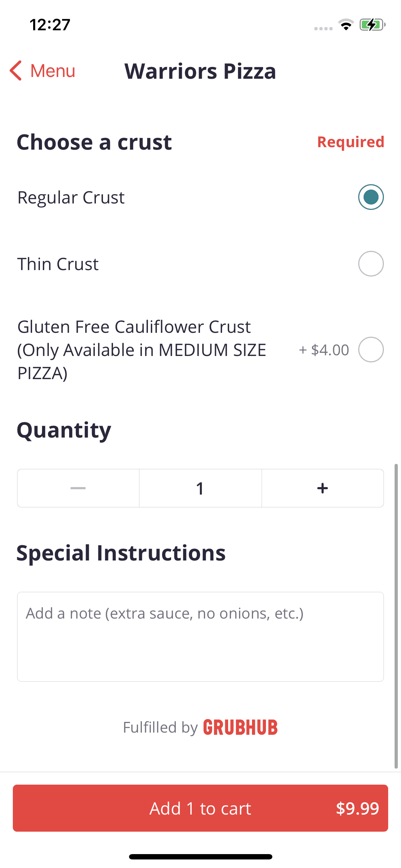Tap the $9.99 price on cart button
This screenshot has width=401, height=868.
coord(357,808)
